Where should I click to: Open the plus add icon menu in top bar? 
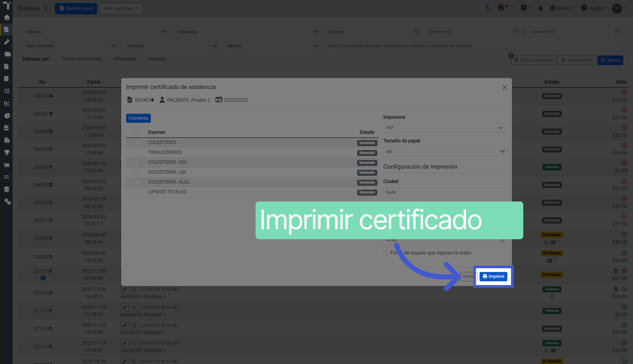click(526, 8)
